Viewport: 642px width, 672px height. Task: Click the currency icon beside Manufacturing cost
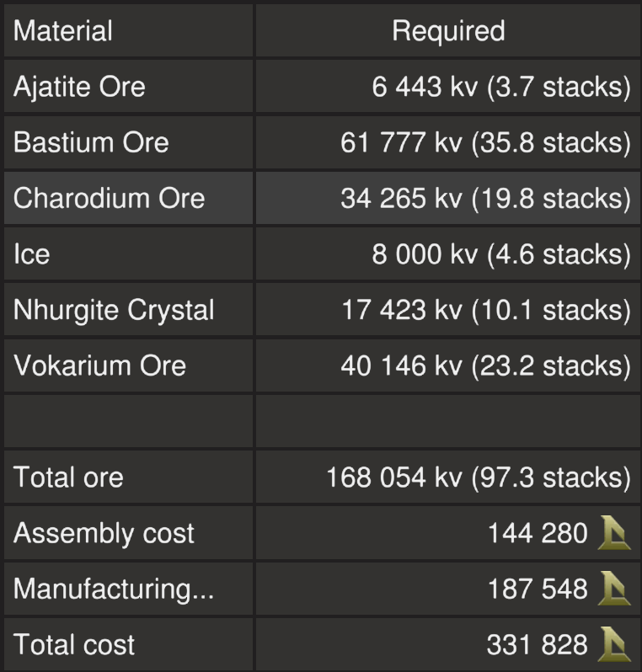click(x=613, y=589)
